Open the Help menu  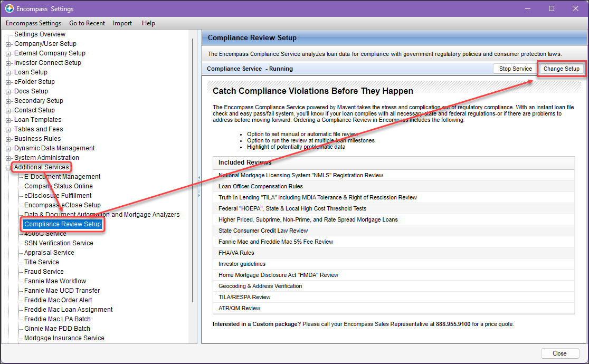(x=148, y=23)
